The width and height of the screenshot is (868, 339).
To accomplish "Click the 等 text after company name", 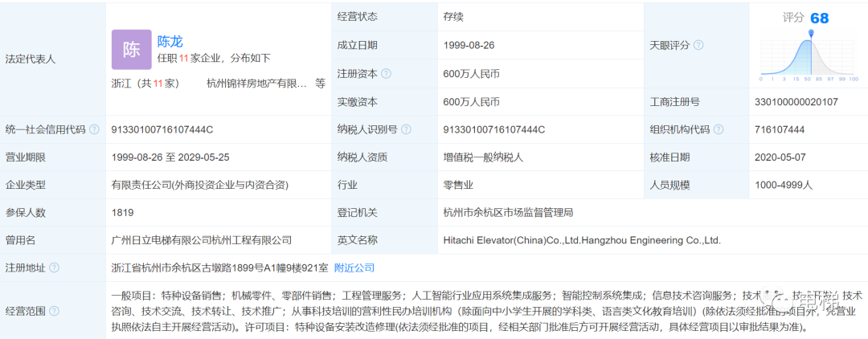I will [321, 84].
